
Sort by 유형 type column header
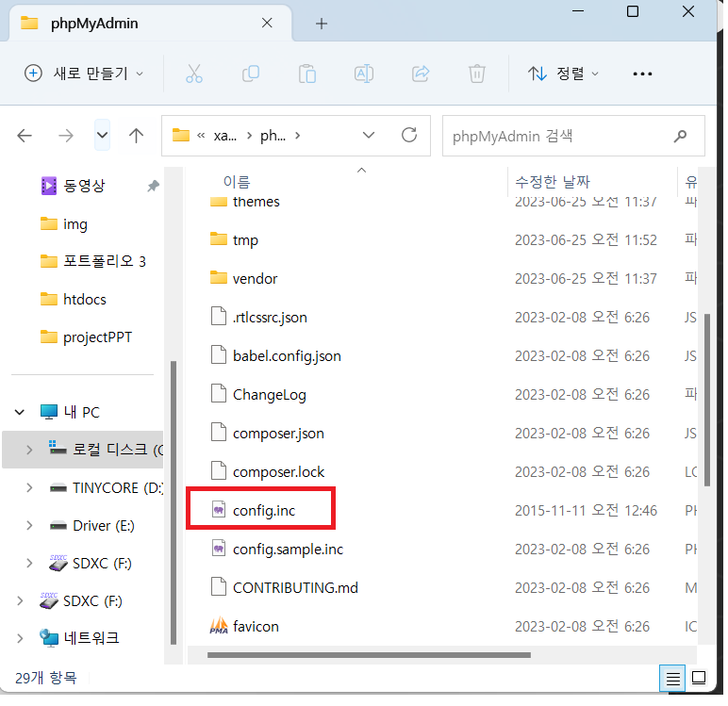691,182
